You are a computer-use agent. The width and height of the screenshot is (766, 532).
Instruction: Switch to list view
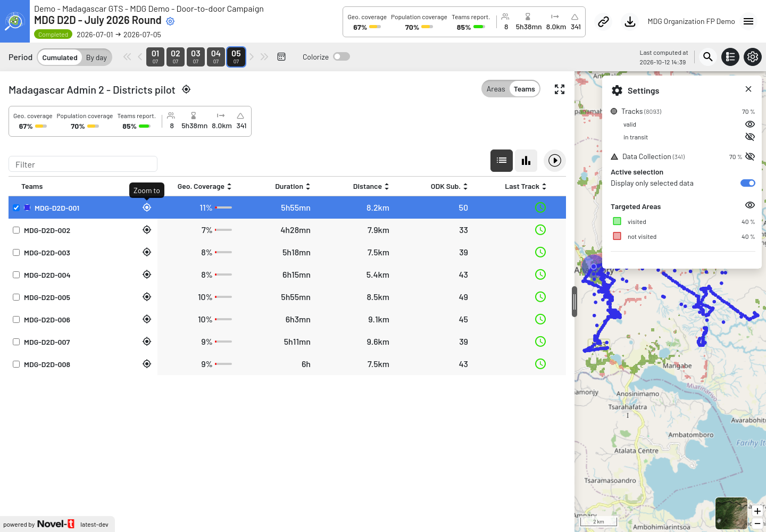[502, 161]
